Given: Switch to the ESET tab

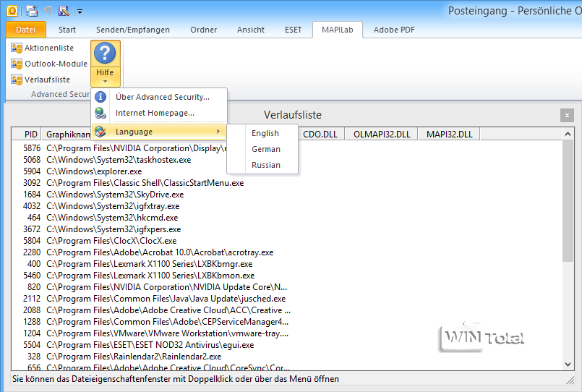Looking at the screenshot, I should click(x=294, y=30).
